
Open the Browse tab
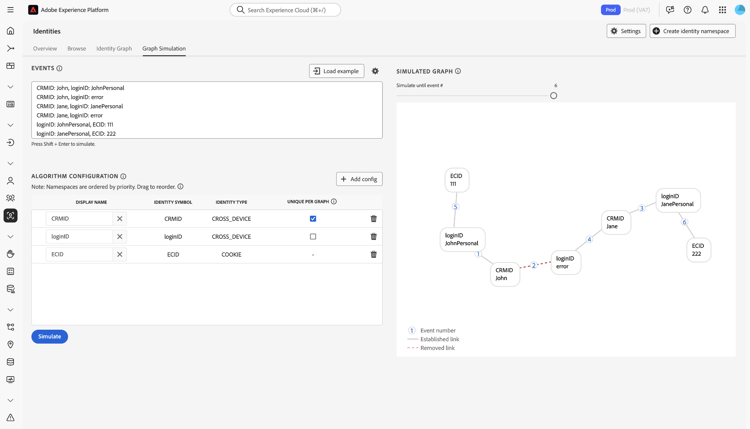tap(76, 48)
